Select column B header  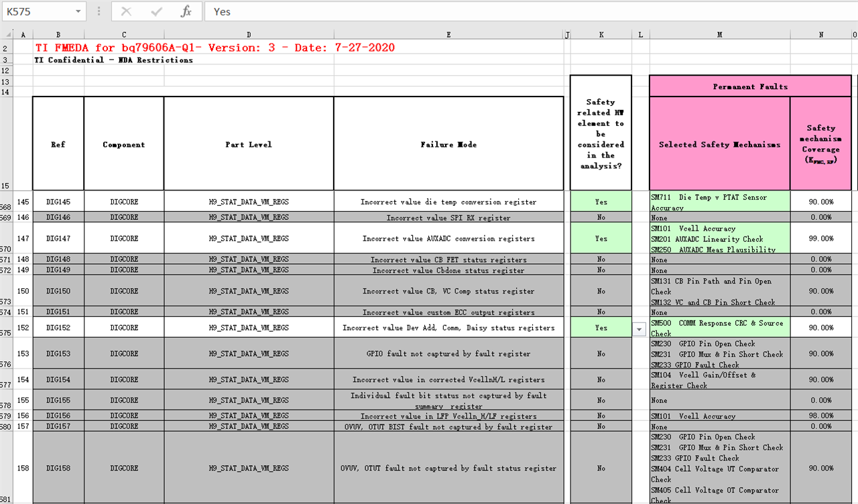[x=58, y=35]
